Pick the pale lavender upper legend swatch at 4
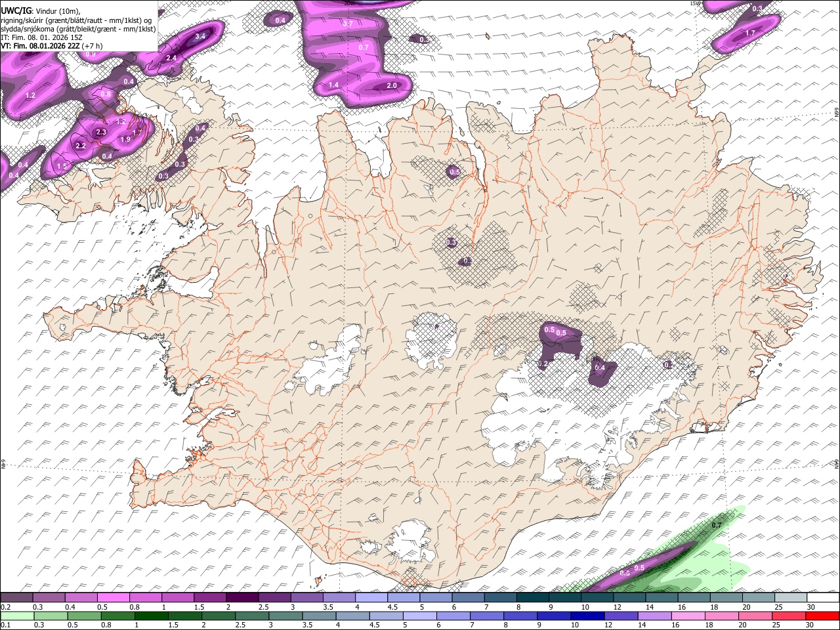The width and height of the screenshot is (840, 630). tap(370, 598)
